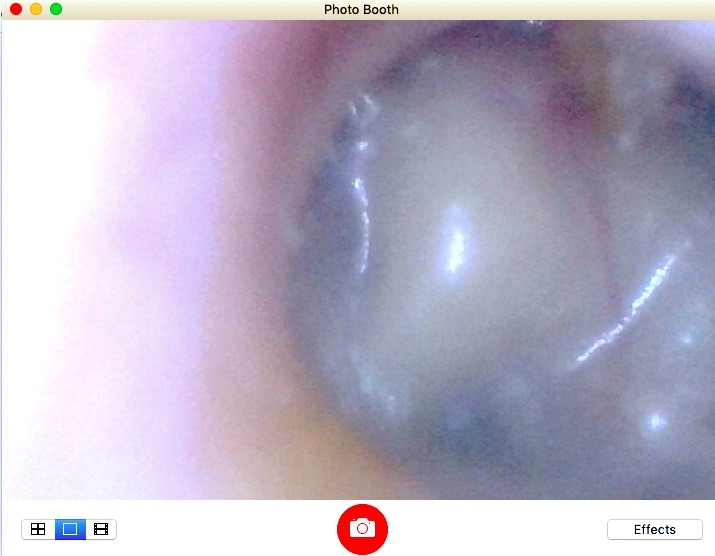
Task: Click empty toolbar space left of Effects
Action: coord(500,529)
